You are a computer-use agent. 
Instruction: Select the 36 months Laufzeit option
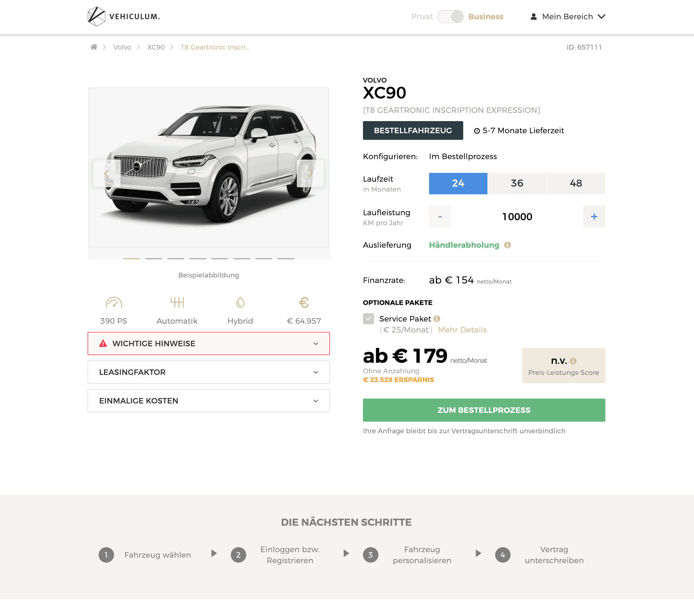tap(517, 183)
